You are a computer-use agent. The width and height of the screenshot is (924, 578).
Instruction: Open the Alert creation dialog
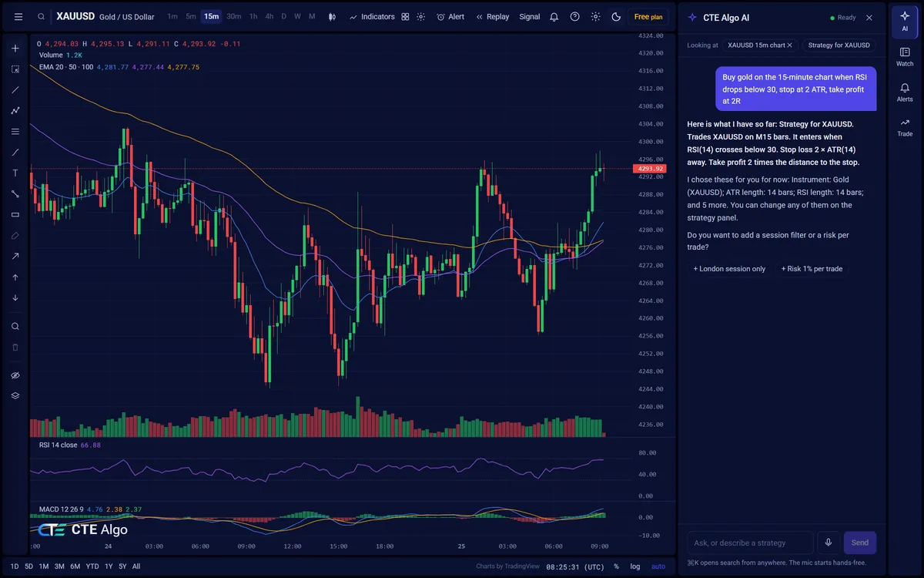click(450, 16)
